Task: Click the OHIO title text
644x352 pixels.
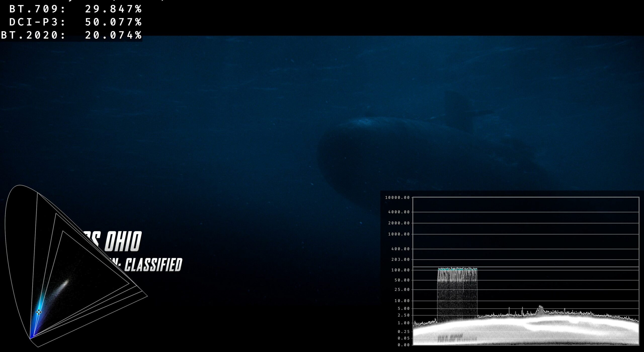Action: (123, 242)
